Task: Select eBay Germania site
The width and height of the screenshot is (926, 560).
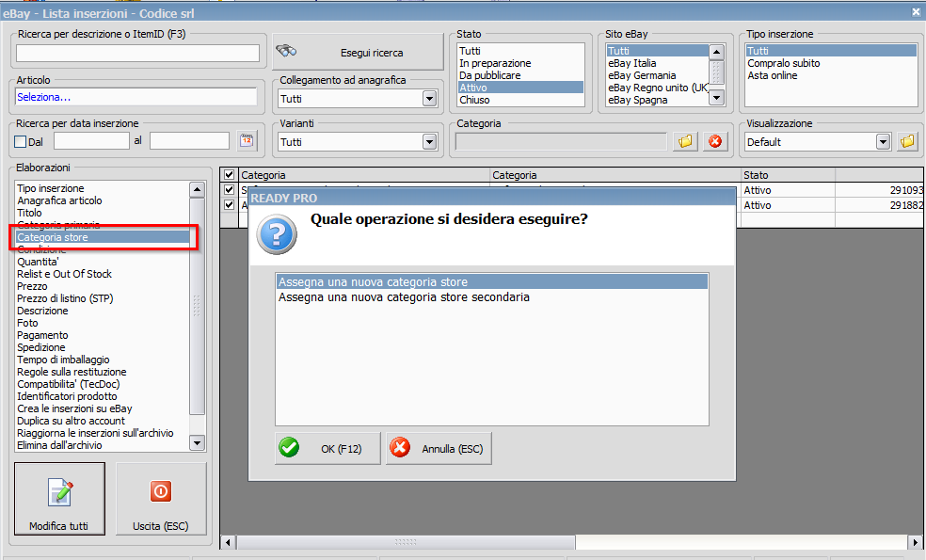Action: [657, 75]
